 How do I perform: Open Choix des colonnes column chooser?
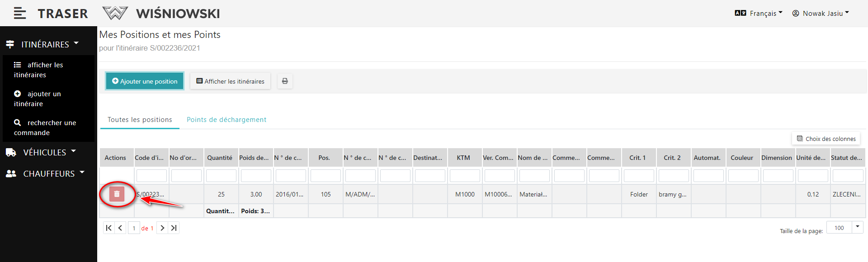coord(826,139)
